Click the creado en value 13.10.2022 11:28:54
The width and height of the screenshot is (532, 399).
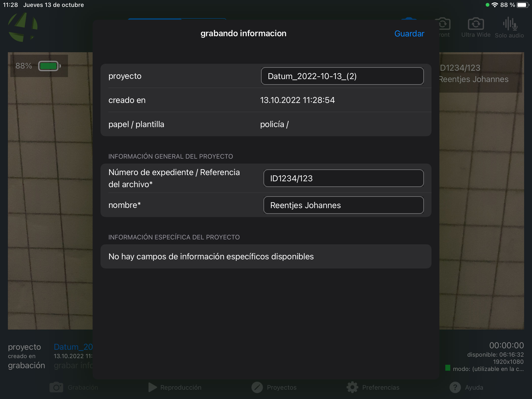coord(298,100)
